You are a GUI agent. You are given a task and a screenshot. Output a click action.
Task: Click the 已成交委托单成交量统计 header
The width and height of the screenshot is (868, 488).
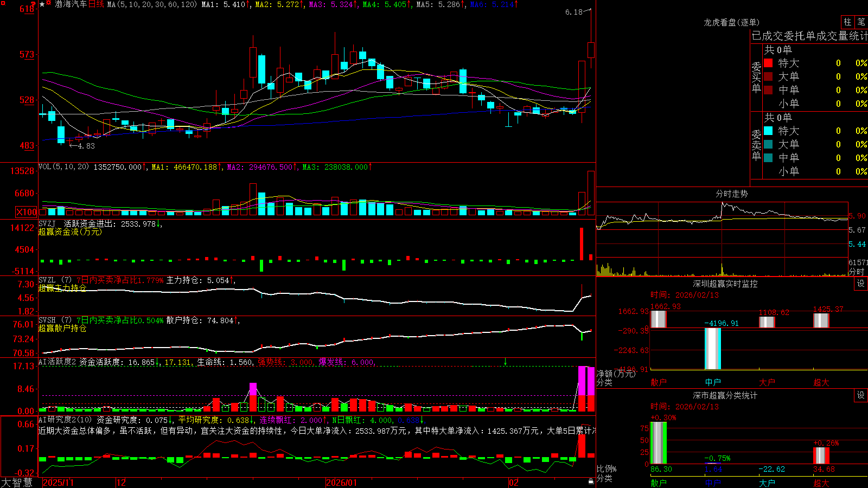809,36
